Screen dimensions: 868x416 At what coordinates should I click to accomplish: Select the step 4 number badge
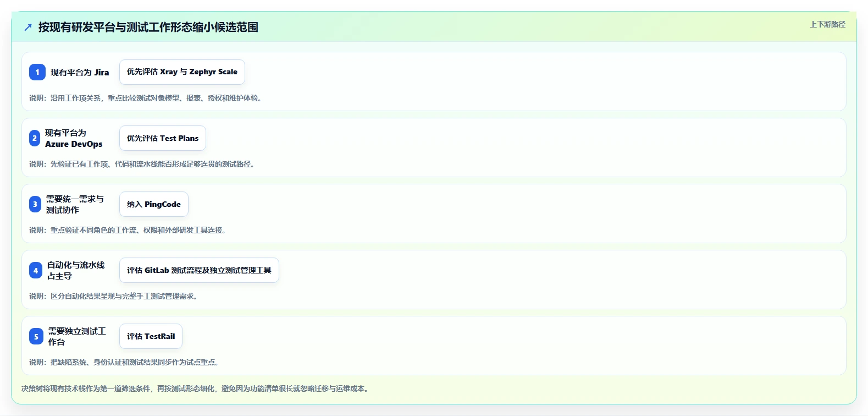pos(36,270)
